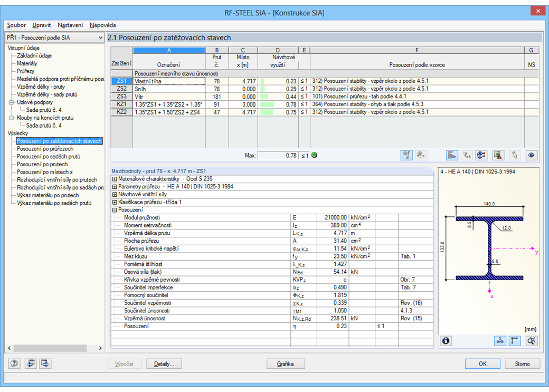
Task: Click the Max value field 0.78
Action: click(x=278, y=156)
